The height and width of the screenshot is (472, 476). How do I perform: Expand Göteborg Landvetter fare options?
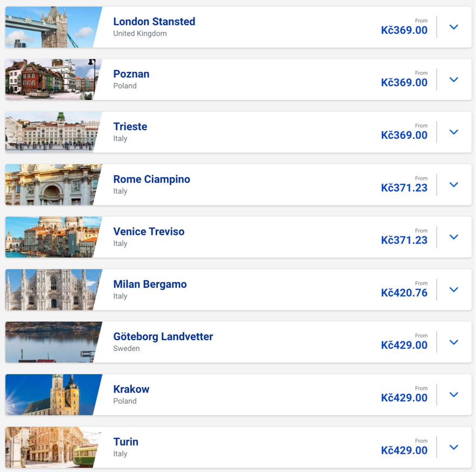tap(453, 342)
